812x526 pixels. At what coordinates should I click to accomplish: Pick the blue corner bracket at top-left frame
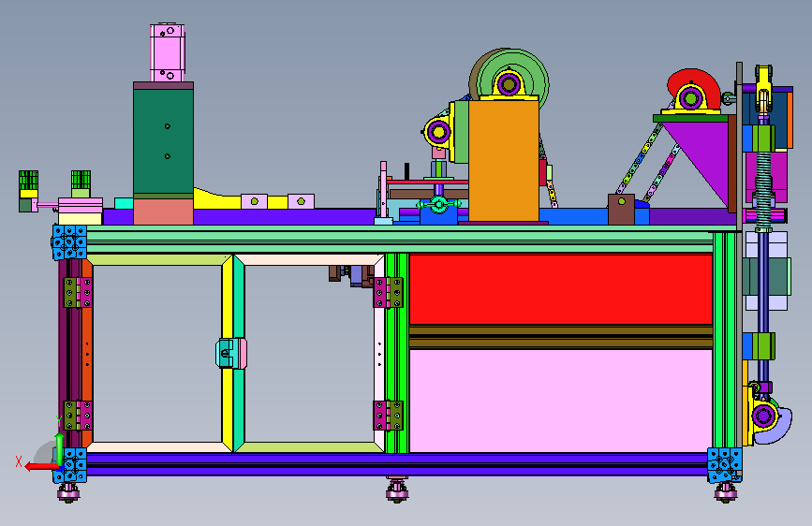[69, 241]
